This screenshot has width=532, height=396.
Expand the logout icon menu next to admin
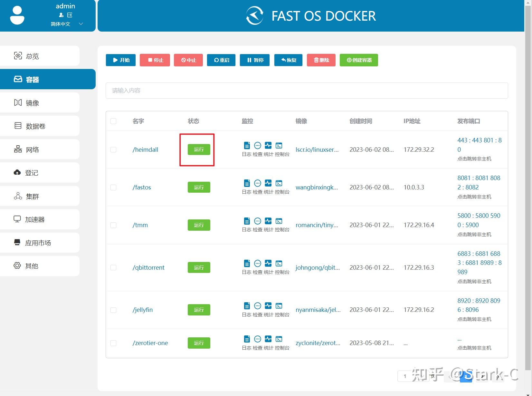(x=70, y=14)
